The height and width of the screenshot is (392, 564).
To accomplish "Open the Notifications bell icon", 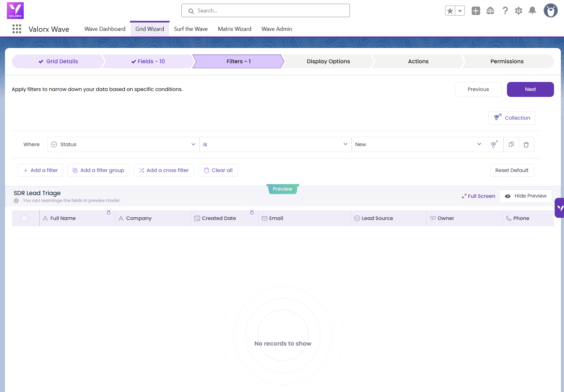I will click(533, 11).
